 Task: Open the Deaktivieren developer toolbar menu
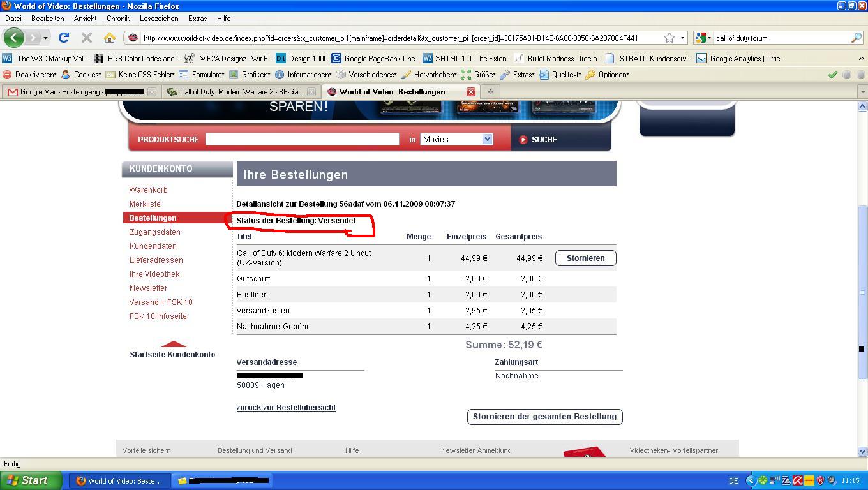point(30,74)
